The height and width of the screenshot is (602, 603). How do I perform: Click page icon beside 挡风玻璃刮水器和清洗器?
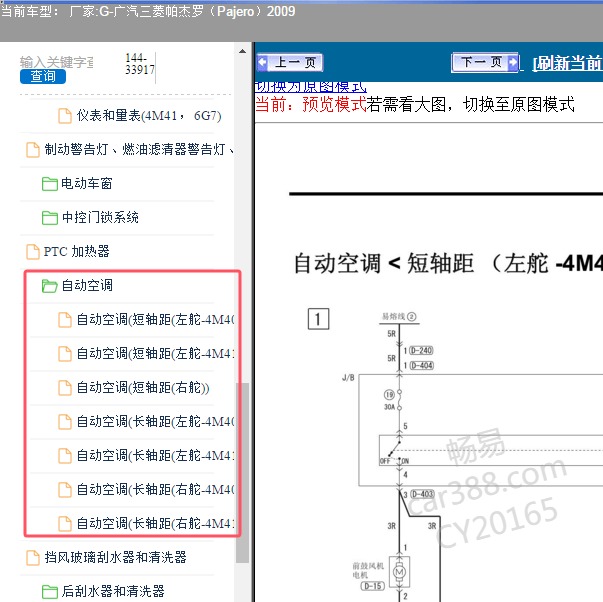pyautogui.click(x=33, y=557)
